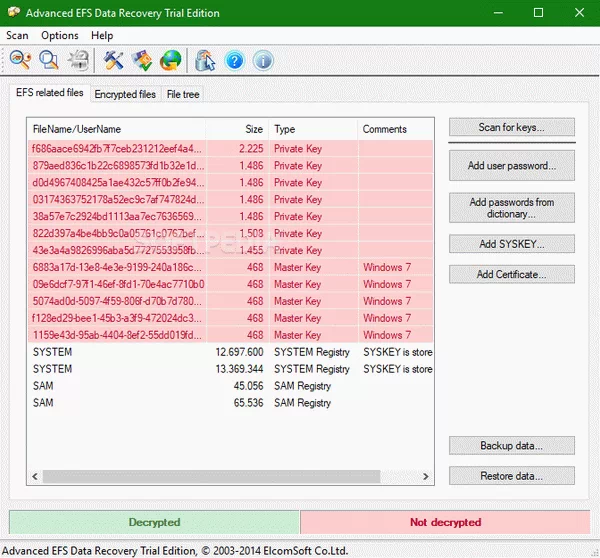Select row f686aace6942fb7f7ceb231212eef4a4...
Screen dimensions: 600x558
230,148
